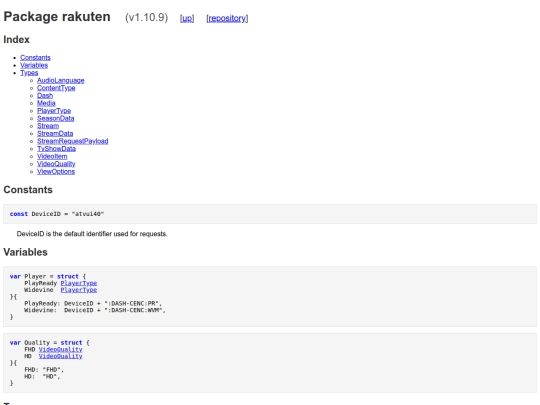Open the repository link

pos(227,18)
